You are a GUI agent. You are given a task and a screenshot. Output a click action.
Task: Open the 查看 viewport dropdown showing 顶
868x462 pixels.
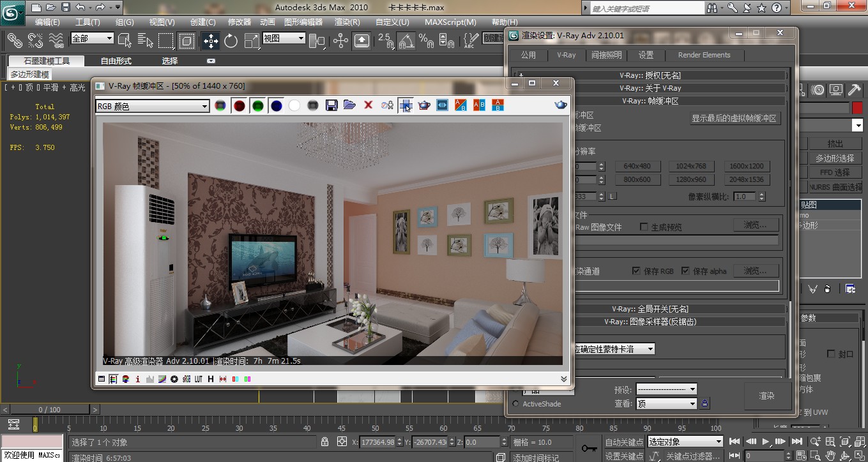click(x=666, y=403)
